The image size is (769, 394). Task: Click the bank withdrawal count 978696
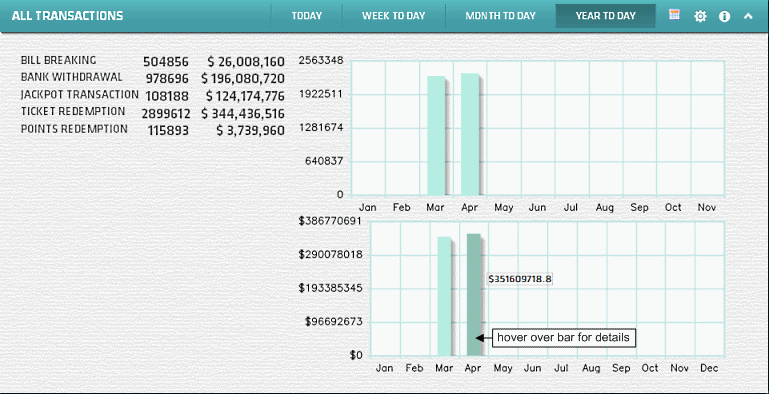click(x=167, y=79)
